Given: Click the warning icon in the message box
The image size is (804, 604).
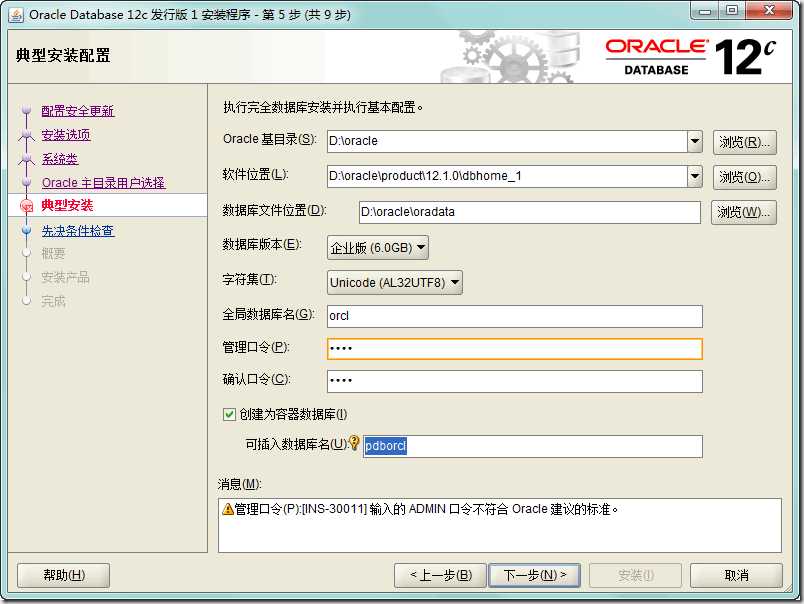Looking at the screenshot, I should pyautogui.click(x=228, y=509).
